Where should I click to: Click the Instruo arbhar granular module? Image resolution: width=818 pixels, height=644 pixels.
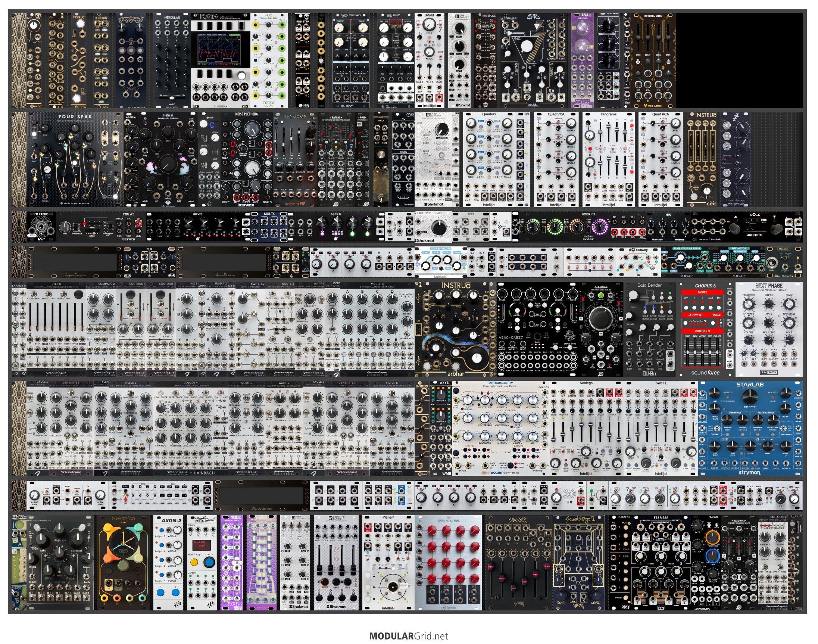(x=456, y=329)
